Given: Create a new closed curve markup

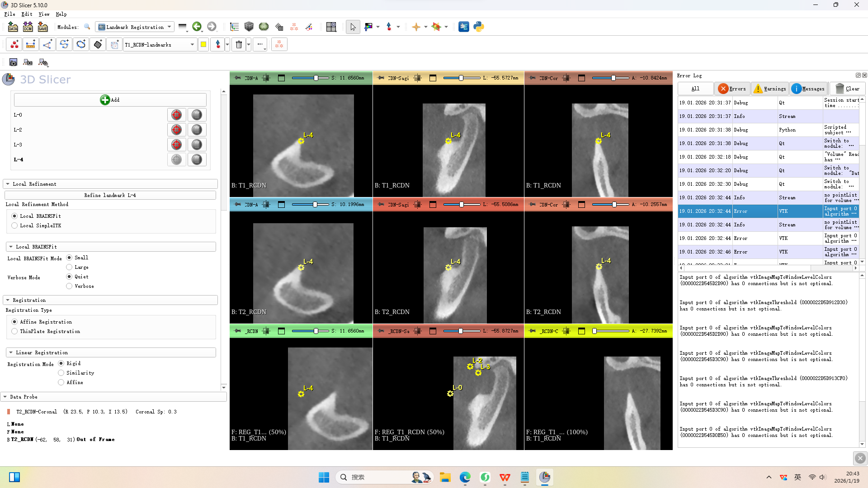Looking at the screenshot, I should 81,44.
